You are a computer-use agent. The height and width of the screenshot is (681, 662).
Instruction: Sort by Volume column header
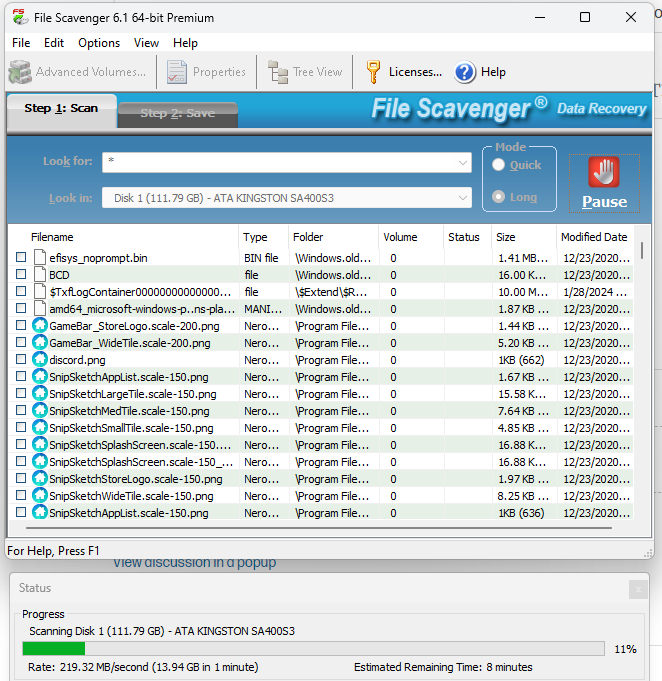400,237
